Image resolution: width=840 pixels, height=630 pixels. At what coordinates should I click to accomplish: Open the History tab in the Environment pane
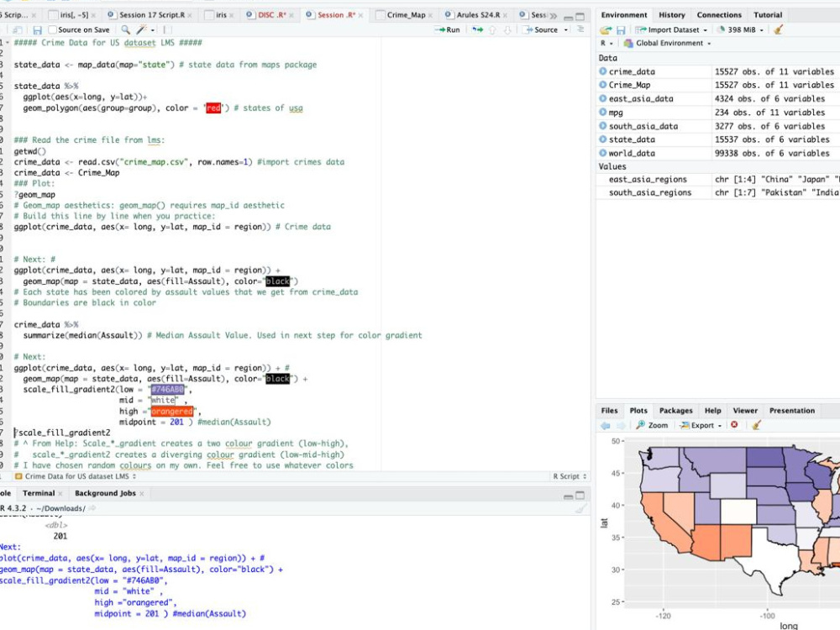[672, 14]
